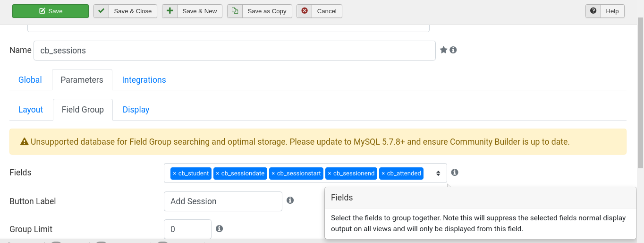Click info icon beside Group Limit
644x243 pixels.
point(220,228)
